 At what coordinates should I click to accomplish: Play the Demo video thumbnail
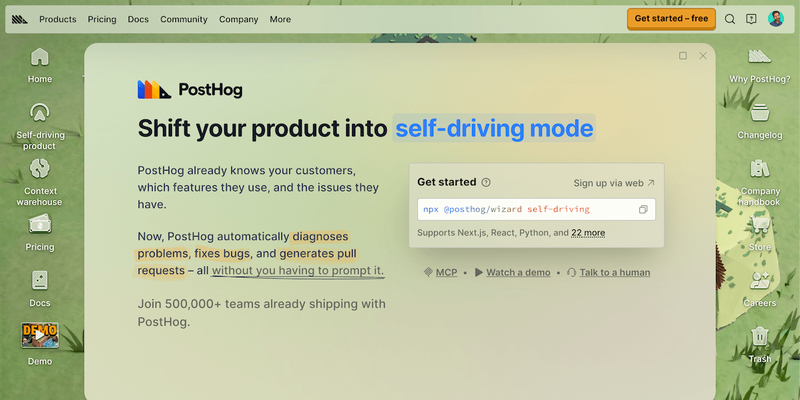(x=40, y=335)
